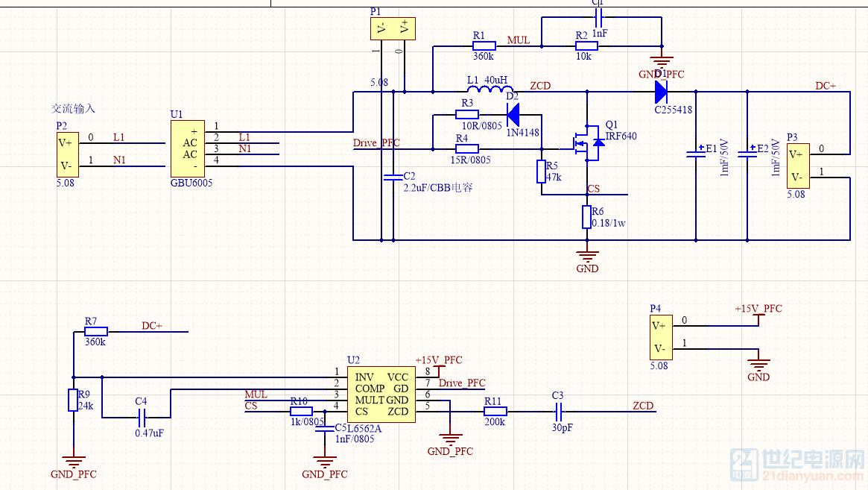Click the C3 30pF capacitor

(x=560, y=411)
